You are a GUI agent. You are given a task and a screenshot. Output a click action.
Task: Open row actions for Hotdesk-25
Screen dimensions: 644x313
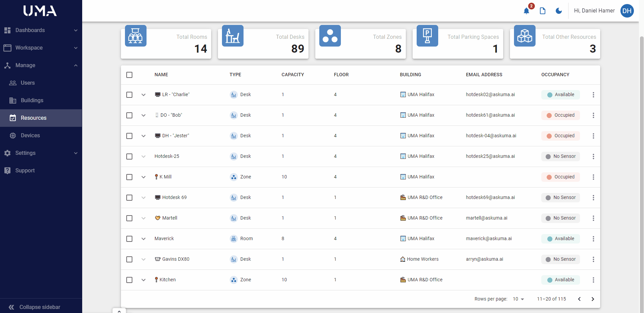[x=593, y=156]
